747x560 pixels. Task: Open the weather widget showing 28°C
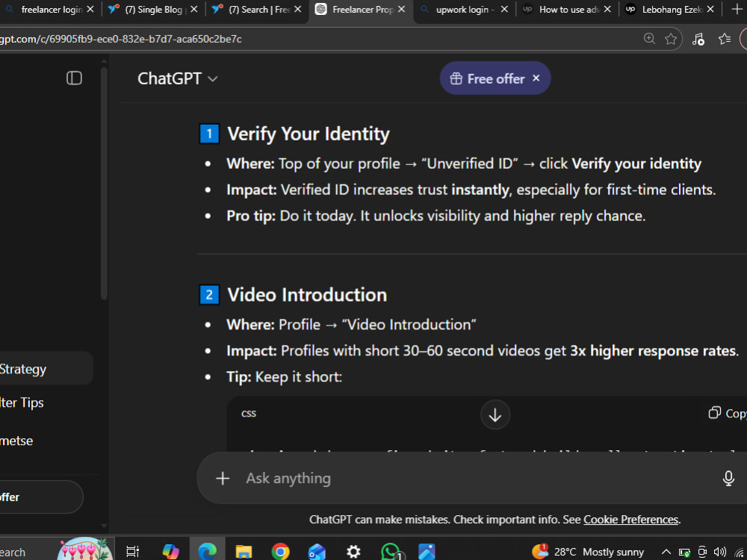[588, 552]
